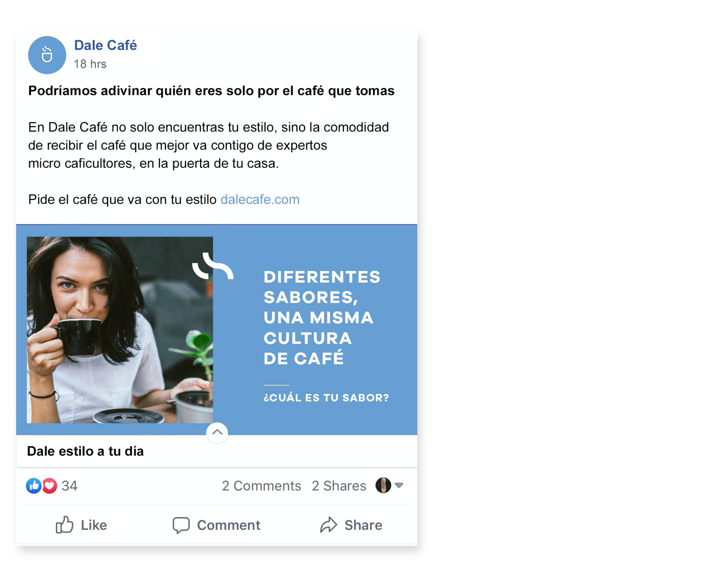Click the speech bubble Comment icon

[181, 525]
